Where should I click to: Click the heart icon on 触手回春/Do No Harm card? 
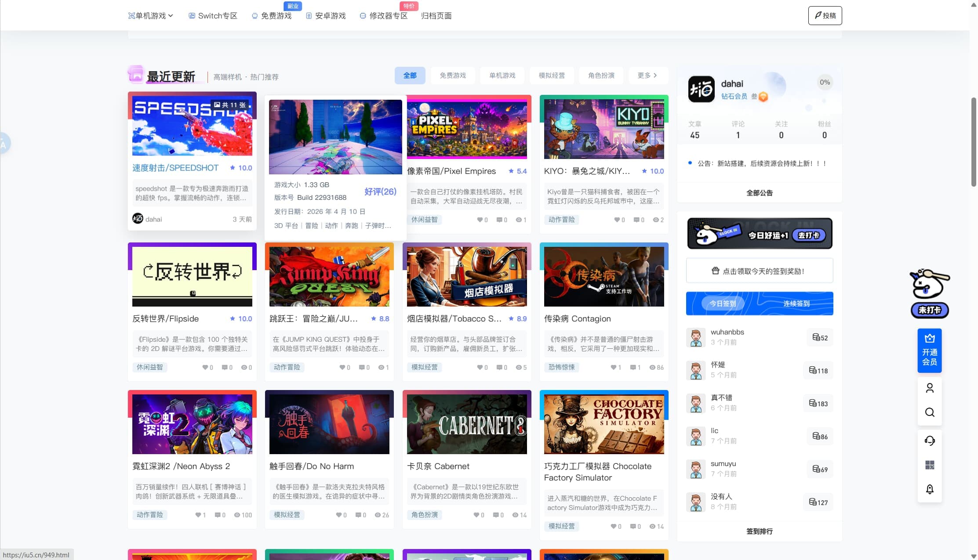pyautogui.click(x=339, y=515)
